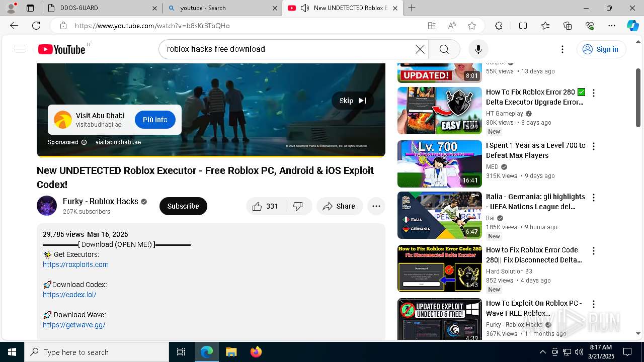
Task: Open Windows Start menu
Action: point(12,352)
